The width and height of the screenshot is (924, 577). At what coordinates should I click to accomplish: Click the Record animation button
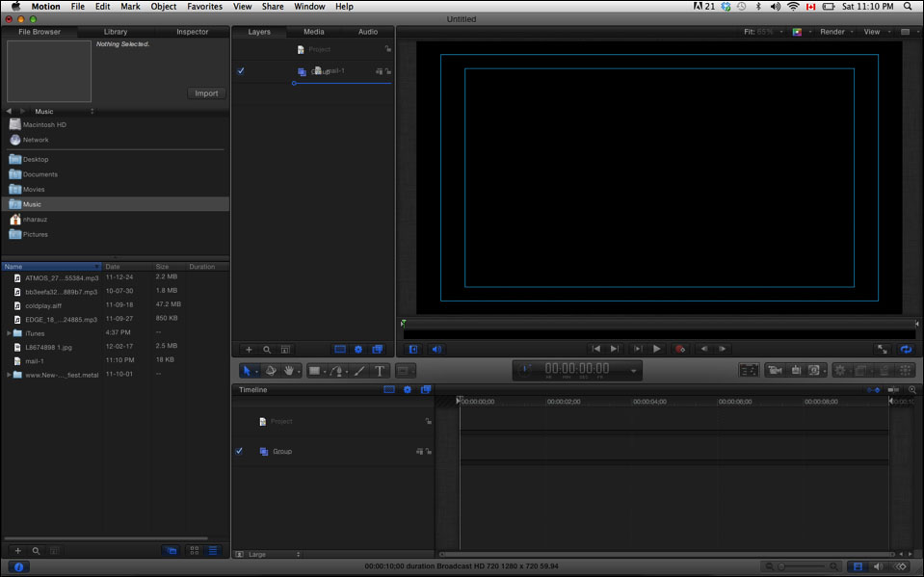click(x=679, y=349)
